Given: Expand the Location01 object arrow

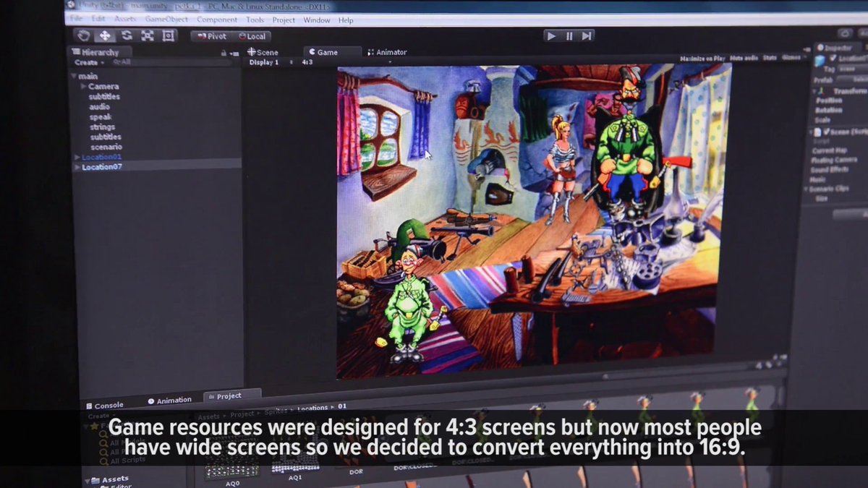Looking at the screenshot, I should coord(77,157).
